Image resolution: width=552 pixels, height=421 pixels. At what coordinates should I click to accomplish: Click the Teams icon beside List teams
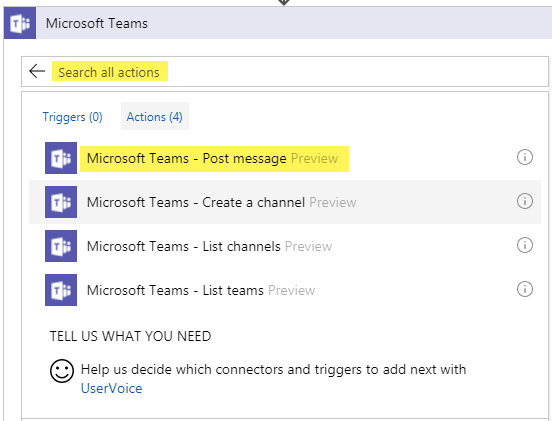[x=61, y=290]
